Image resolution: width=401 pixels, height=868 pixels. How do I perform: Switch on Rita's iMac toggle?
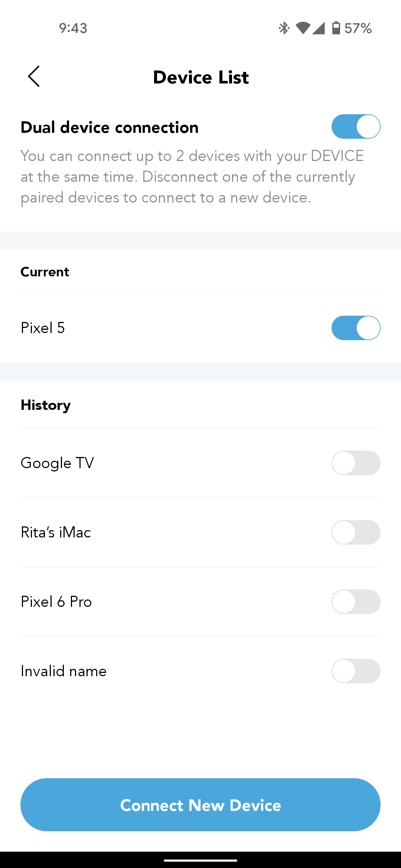356,532
